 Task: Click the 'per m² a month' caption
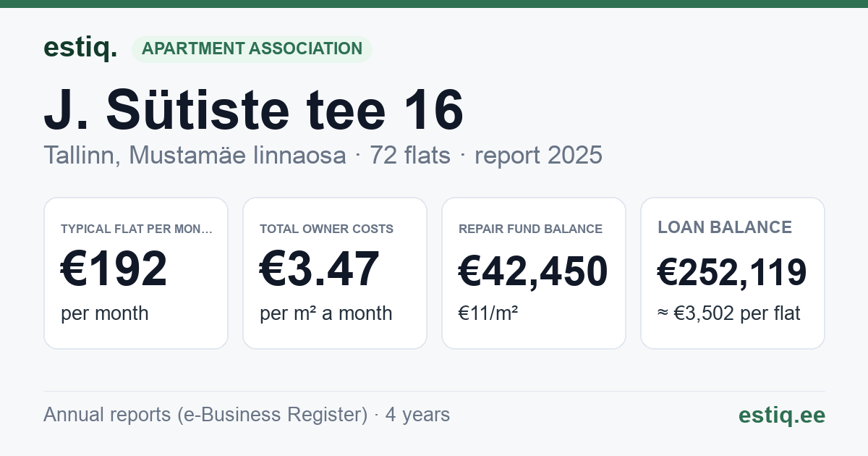click(326, 313)
